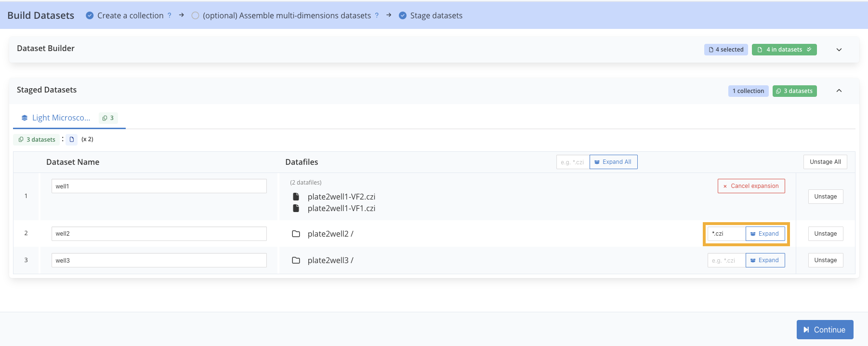Click the Build Datasets page heading
This screenshot has width=868, height=346.
click(41, 15)
